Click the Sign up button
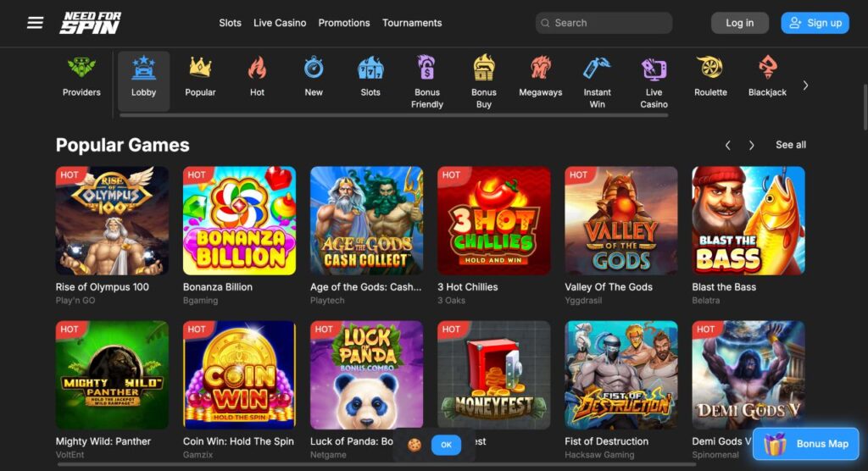This screenshot has height=471, width=868. [815, 23]
